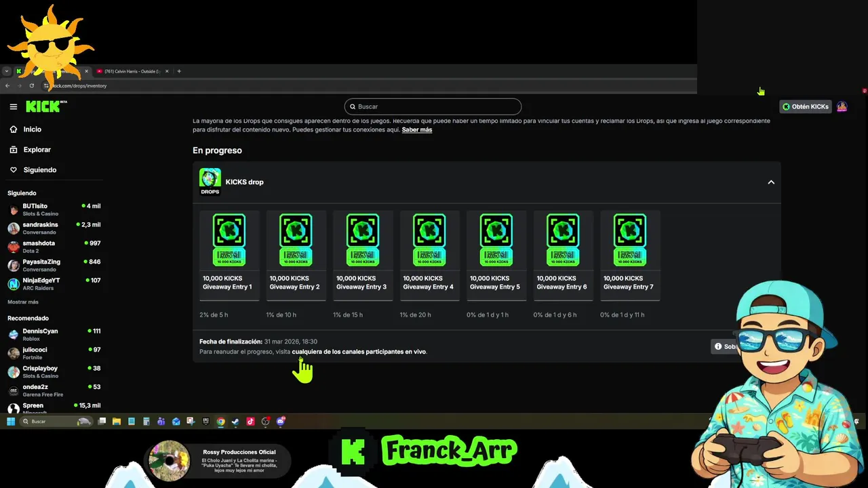Open the user profile avatar

click(x=842, y=106)
